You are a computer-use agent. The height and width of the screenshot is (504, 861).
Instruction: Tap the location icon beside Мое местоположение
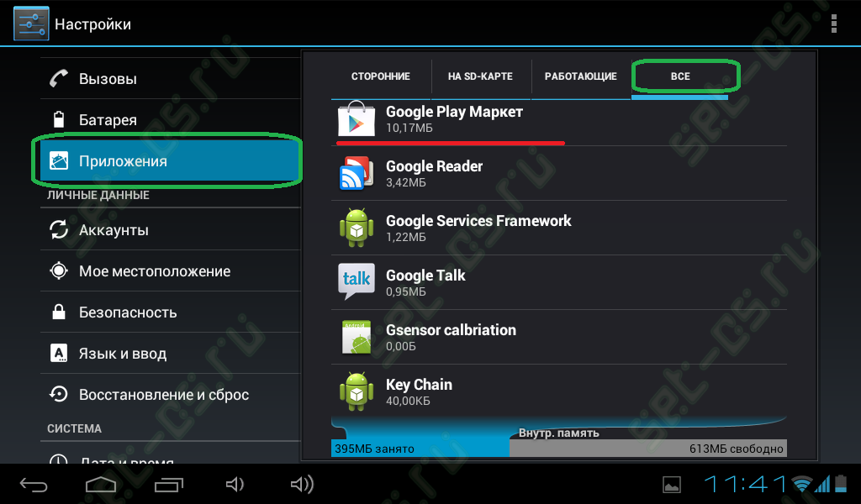(x=59, y=271)
